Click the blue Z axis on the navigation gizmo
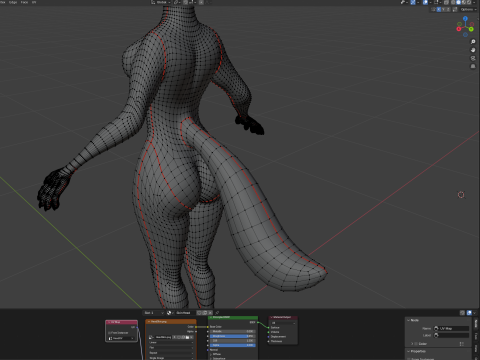This screenshot has width=480, height=360. [x=465, y=19]
